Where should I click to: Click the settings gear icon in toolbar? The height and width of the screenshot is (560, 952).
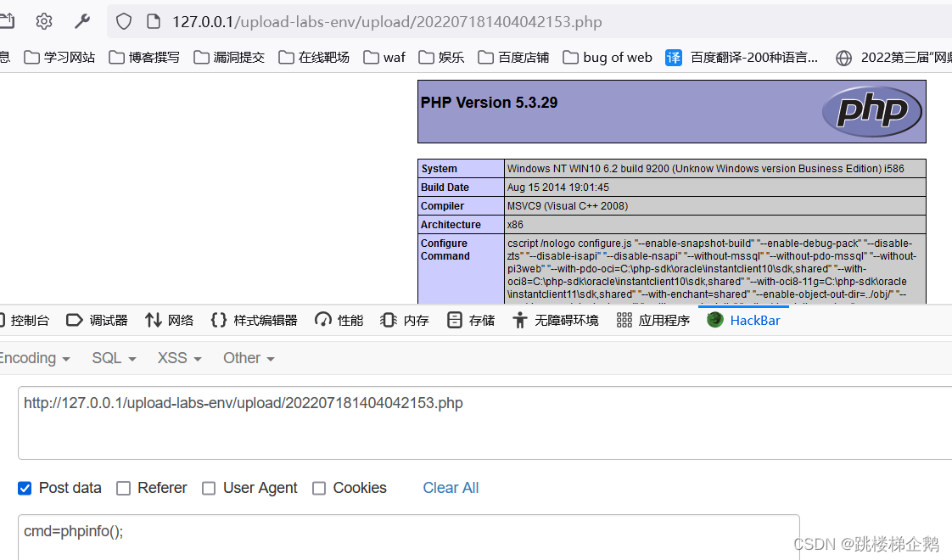pyautogui.click(x=44, y=21)
